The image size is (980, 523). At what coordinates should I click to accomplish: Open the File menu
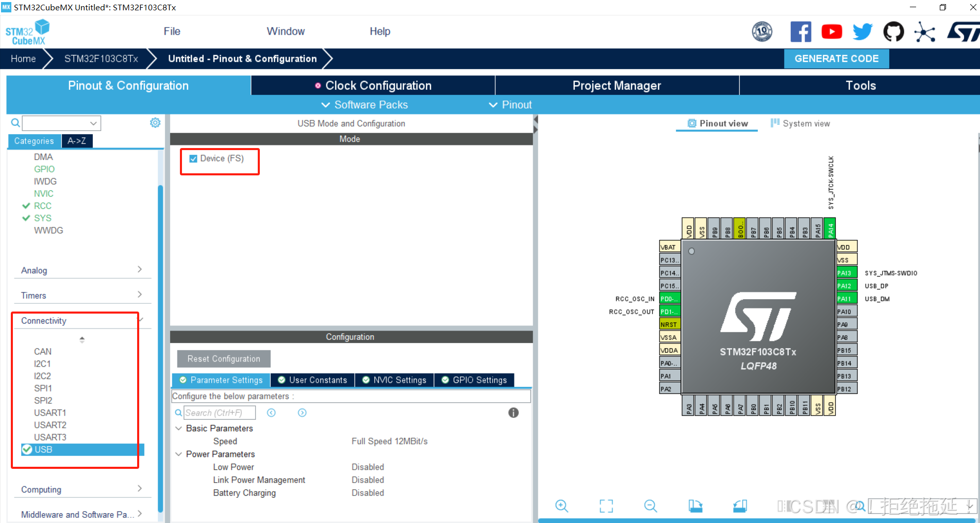click(x=172, y=31)
